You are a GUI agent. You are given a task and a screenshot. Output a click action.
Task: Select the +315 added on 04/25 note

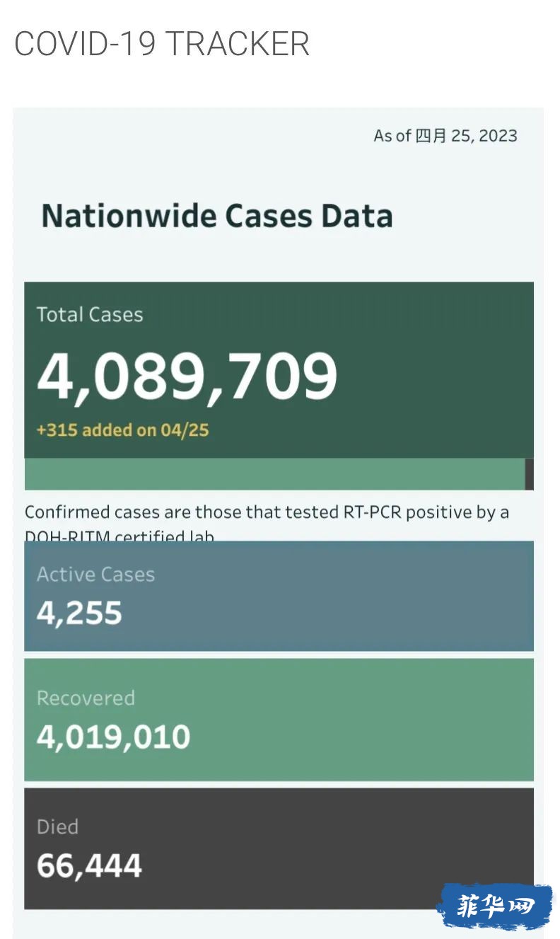click(x=122, y=430)
